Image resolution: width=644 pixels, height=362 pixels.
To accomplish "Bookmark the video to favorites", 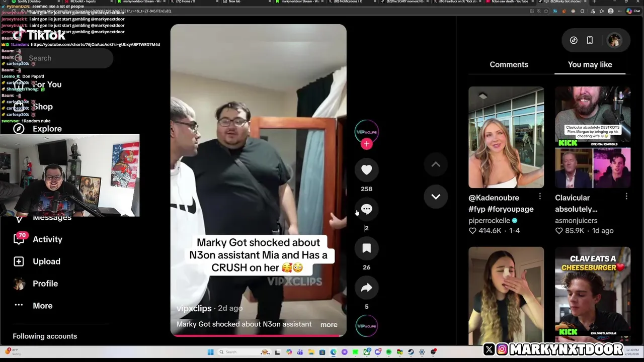I will click(x=366, y=248).
